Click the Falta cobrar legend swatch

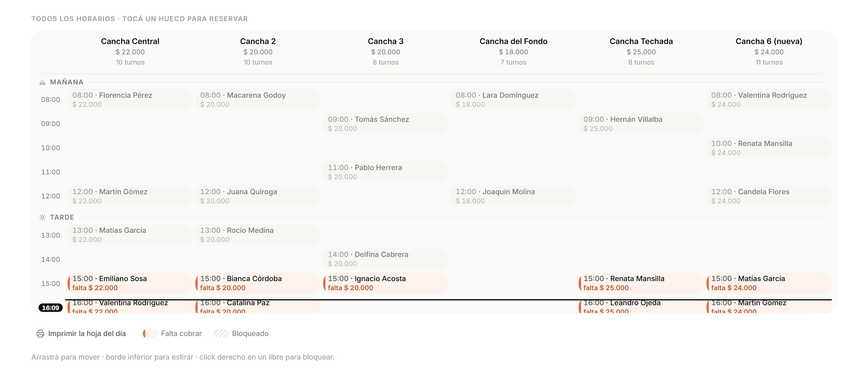(150, 334)
